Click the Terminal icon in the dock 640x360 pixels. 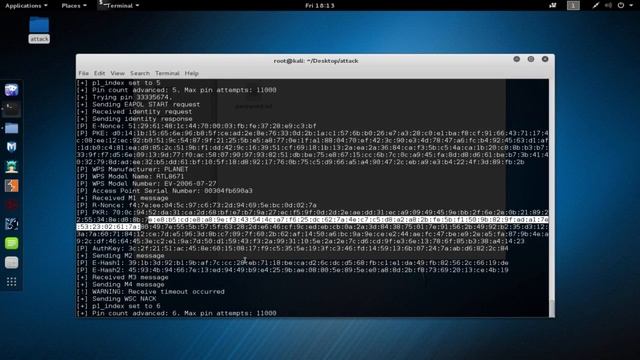pyautogui.click(x=11, y=109)
